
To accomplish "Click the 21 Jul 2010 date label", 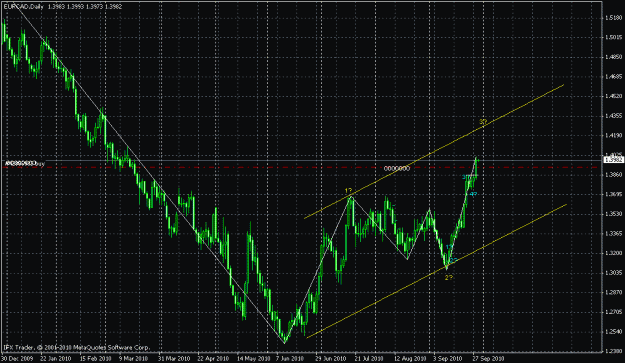I will 369,358.
